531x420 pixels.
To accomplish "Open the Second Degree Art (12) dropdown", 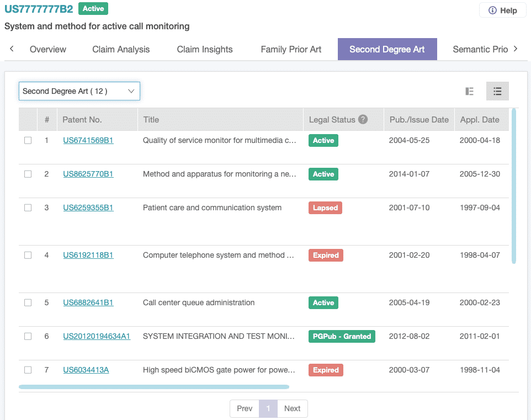I will click(79, 91).
